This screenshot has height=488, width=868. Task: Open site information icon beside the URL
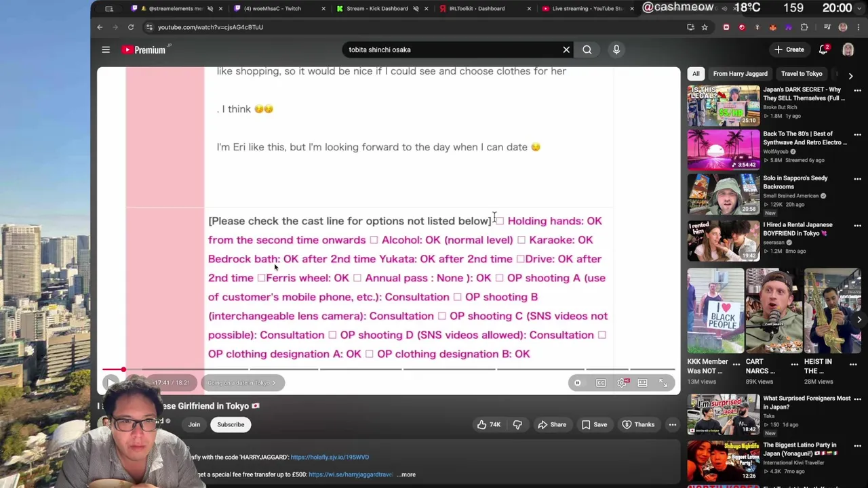(x=149, y=27)
